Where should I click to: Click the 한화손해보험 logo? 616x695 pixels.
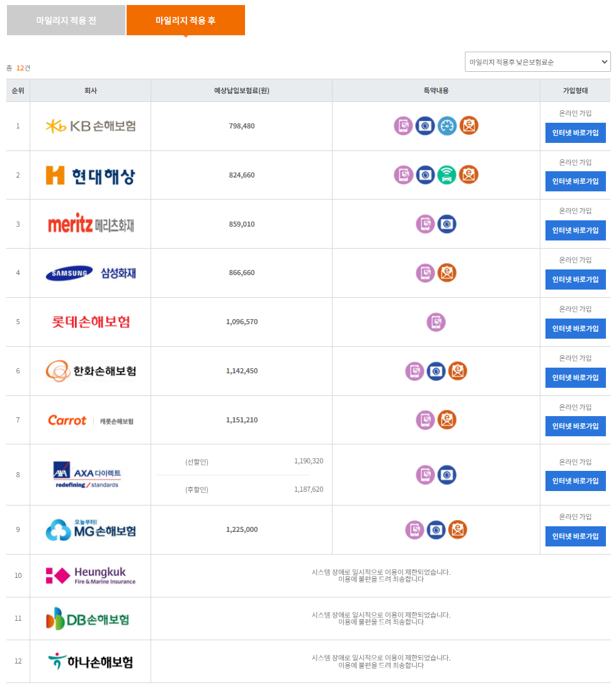(x=91, y=371)
